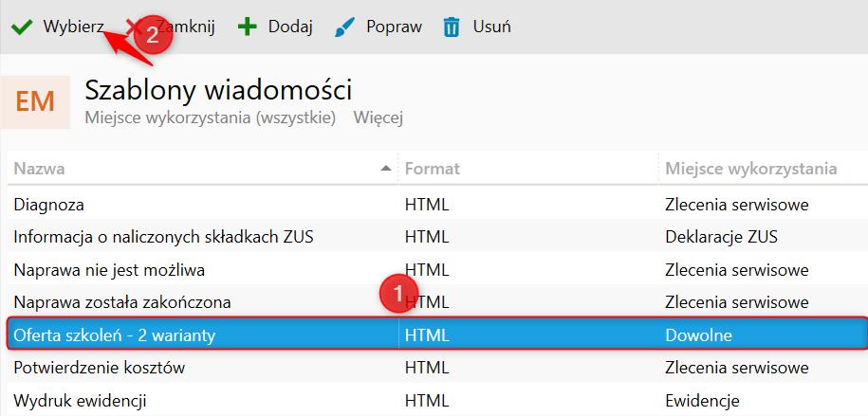The image size is (868, 416).
Task: Click the Wybierz button label
Action: pos(74,27)
